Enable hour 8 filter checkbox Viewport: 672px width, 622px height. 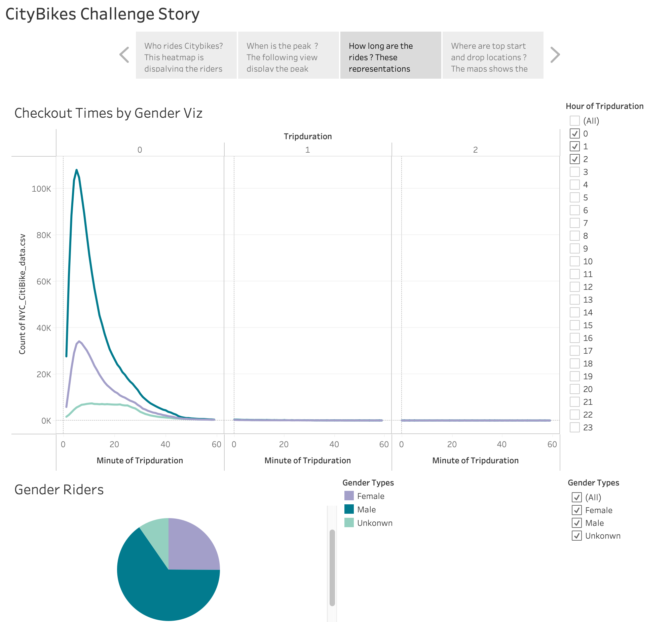[x=575, y=236]
